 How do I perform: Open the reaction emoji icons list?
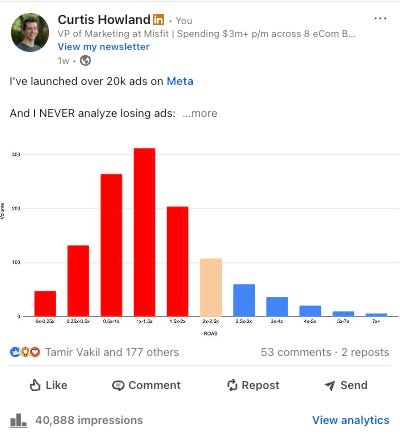pyautogui.click(x=25, y=352)
